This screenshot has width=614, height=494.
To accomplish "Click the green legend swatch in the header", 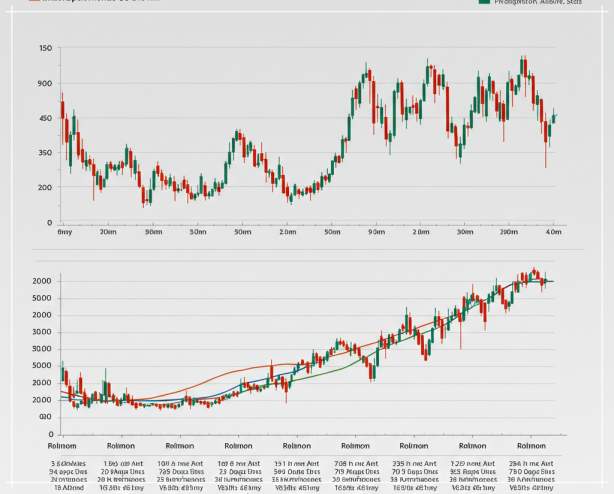I will coord(484,2).
